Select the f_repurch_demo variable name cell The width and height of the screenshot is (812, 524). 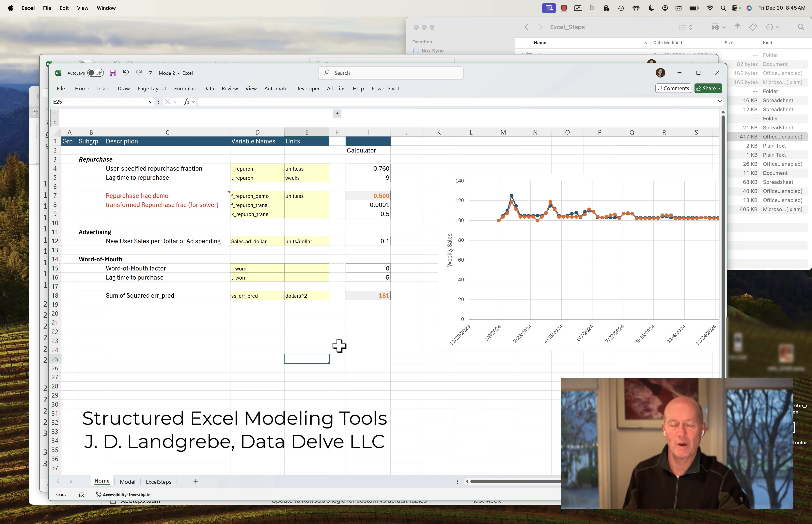pos(257,196)
